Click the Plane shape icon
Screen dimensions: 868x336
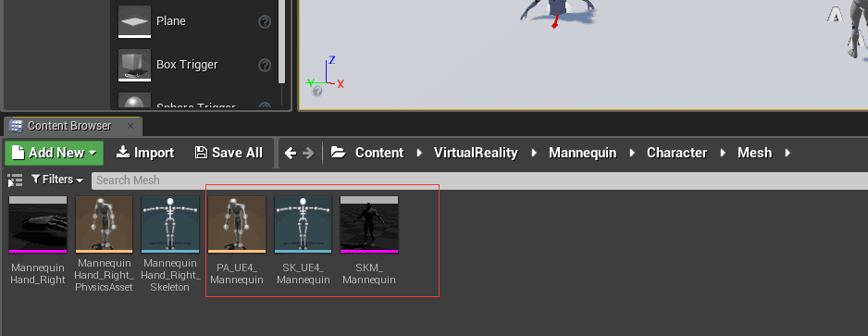click(x=134, y=21)
